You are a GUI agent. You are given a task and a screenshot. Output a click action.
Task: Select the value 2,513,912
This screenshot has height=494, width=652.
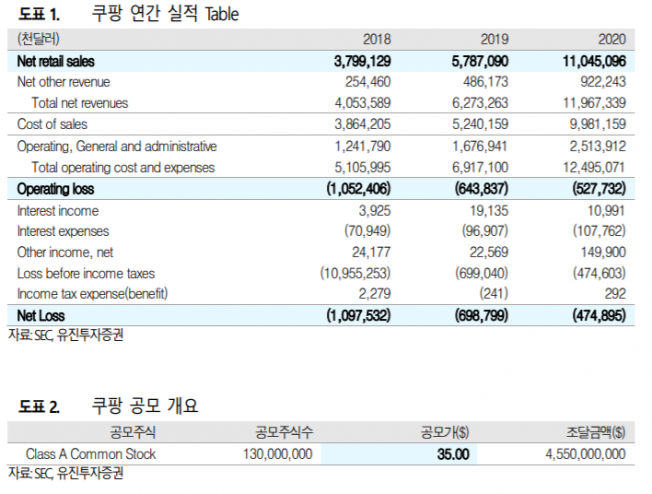pos(598,146)
